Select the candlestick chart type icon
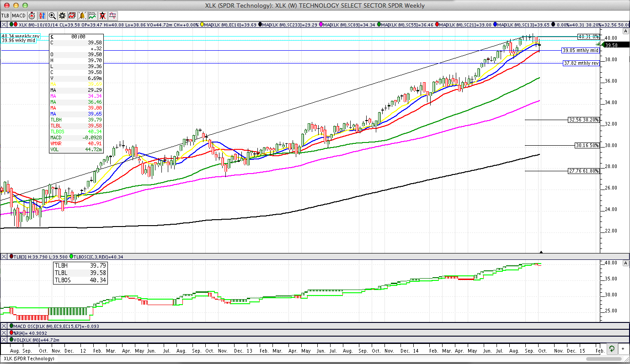 tap(42, 16)
